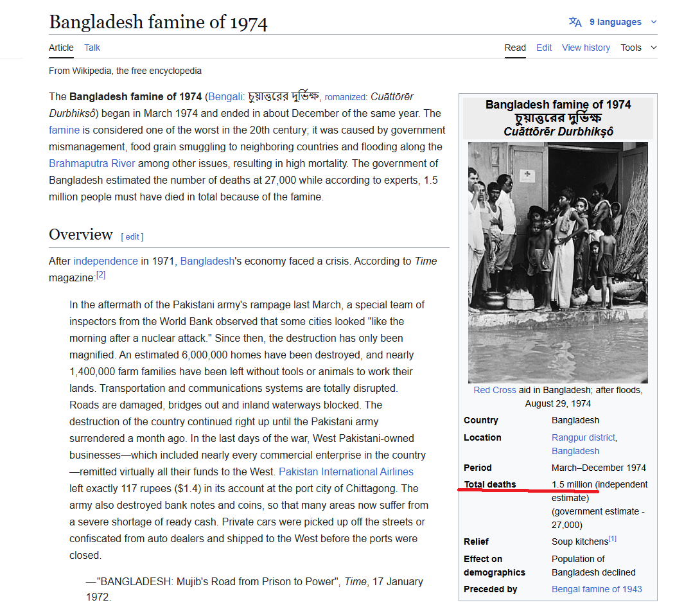The image size is (675, 616).
Task: Click the infobox Country value Bangladesh
Action: click(575, 421)
